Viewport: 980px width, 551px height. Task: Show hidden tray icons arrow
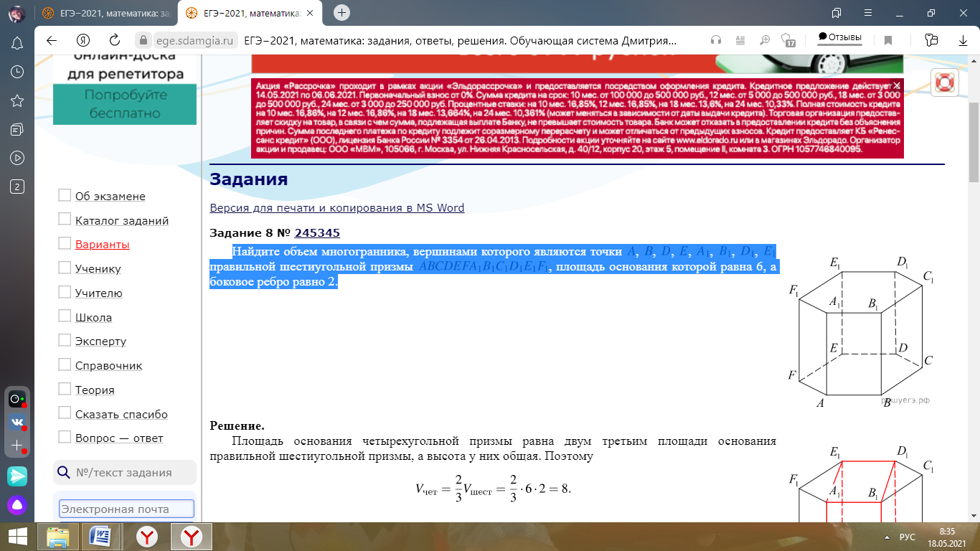pos(886,537)
